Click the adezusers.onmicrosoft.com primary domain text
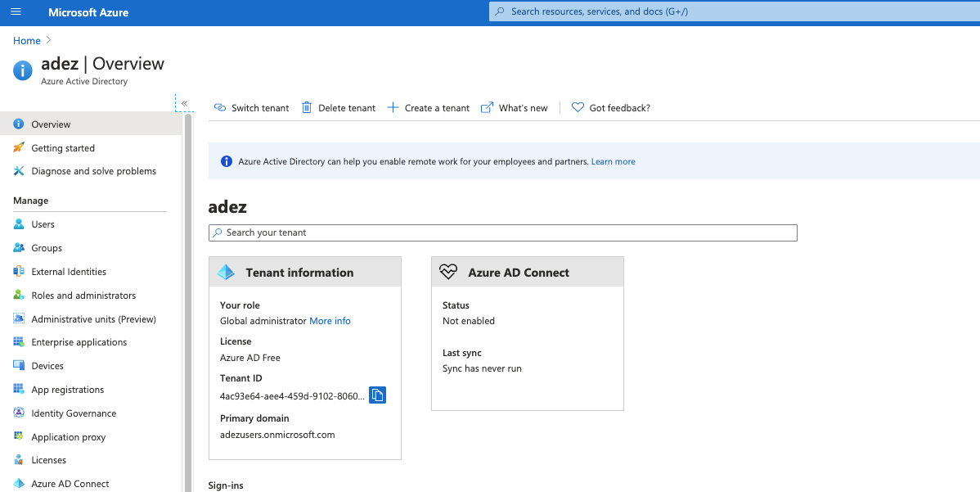 click(277, 435)
